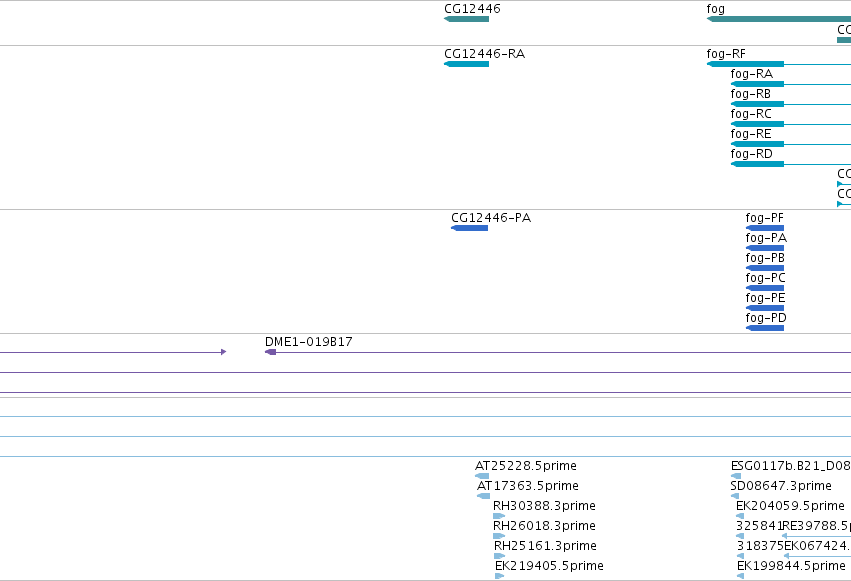The image size is (851, 581).
Task: Select the fog-RA transcript feature
Action: point(791,84)
